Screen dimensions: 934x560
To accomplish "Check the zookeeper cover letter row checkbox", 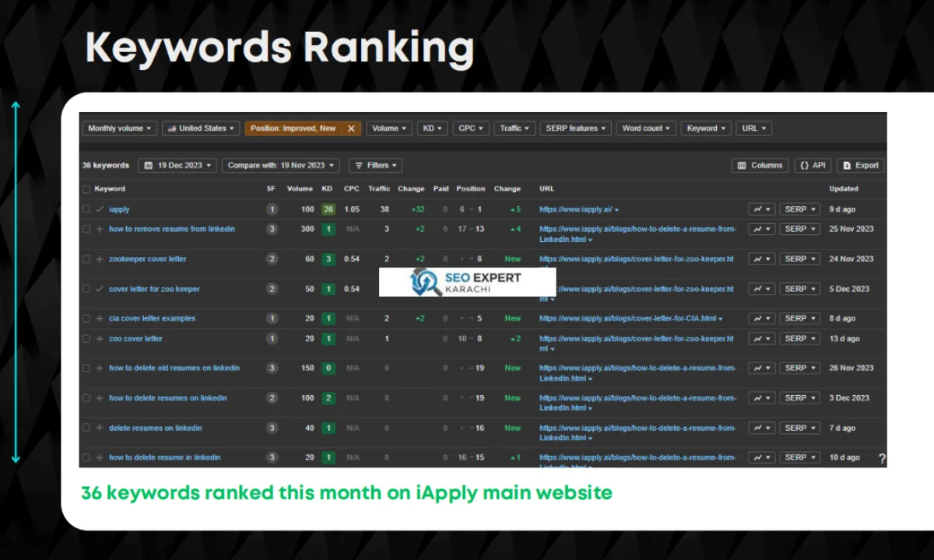I will click(x=86, y=259).
